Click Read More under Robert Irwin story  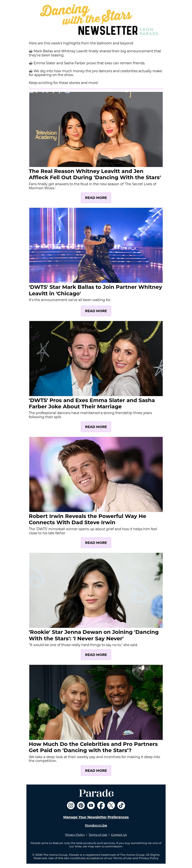click(x=96, y=543)
